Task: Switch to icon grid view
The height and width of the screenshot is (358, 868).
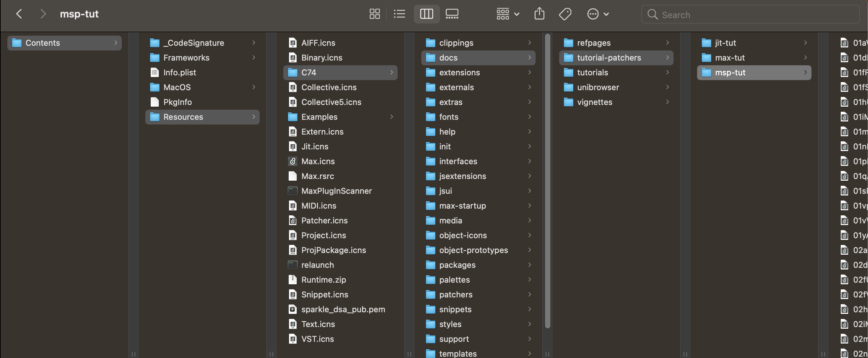Action: 375,14
